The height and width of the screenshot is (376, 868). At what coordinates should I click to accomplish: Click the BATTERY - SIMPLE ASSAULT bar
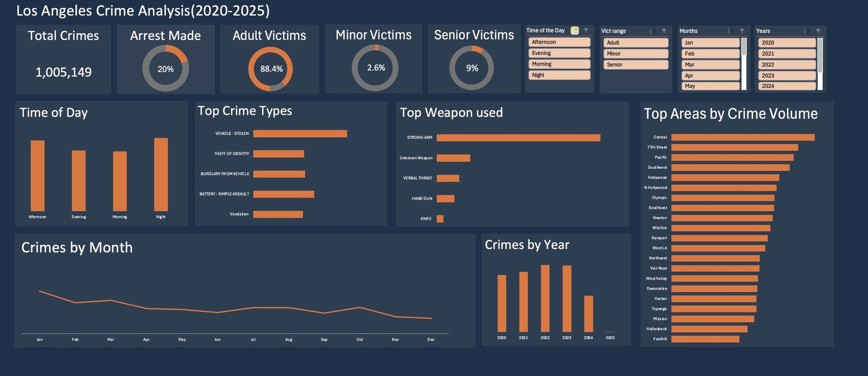coord(283,194)
